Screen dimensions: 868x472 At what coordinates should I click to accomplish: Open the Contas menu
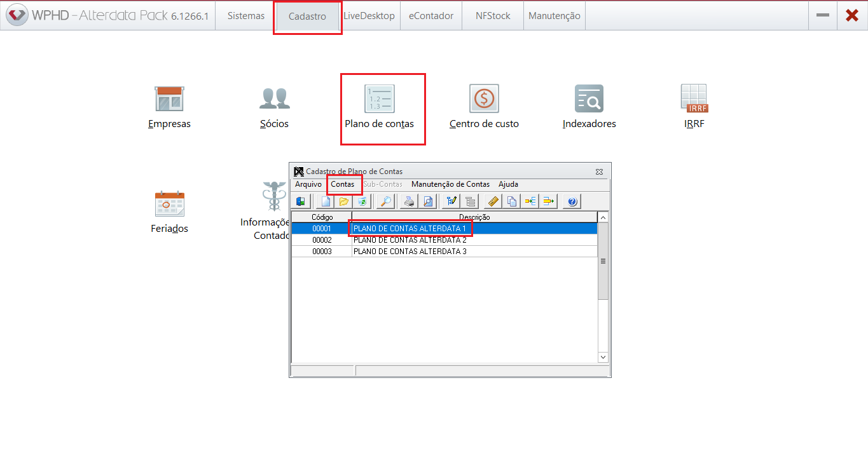point(343,184)
